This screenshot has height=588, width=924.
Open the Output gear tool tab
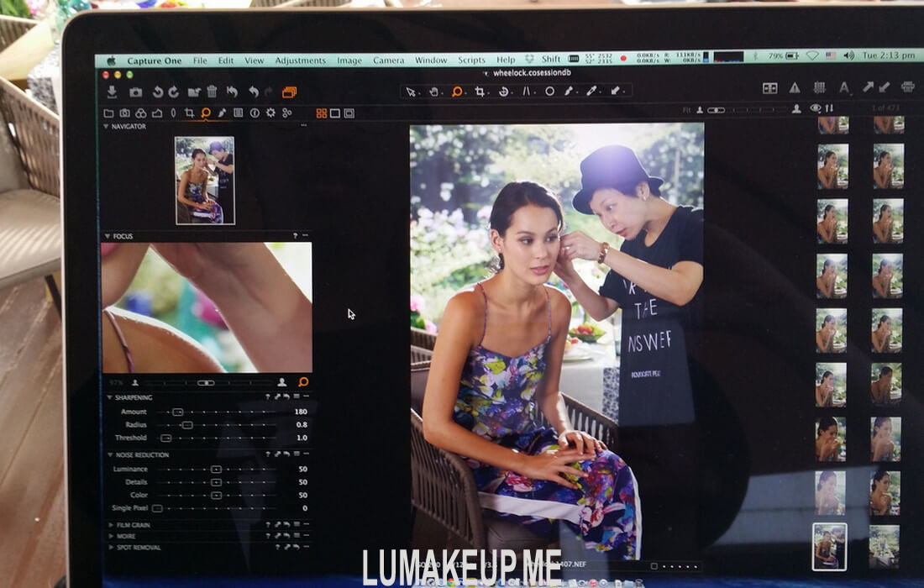(270, 113)
